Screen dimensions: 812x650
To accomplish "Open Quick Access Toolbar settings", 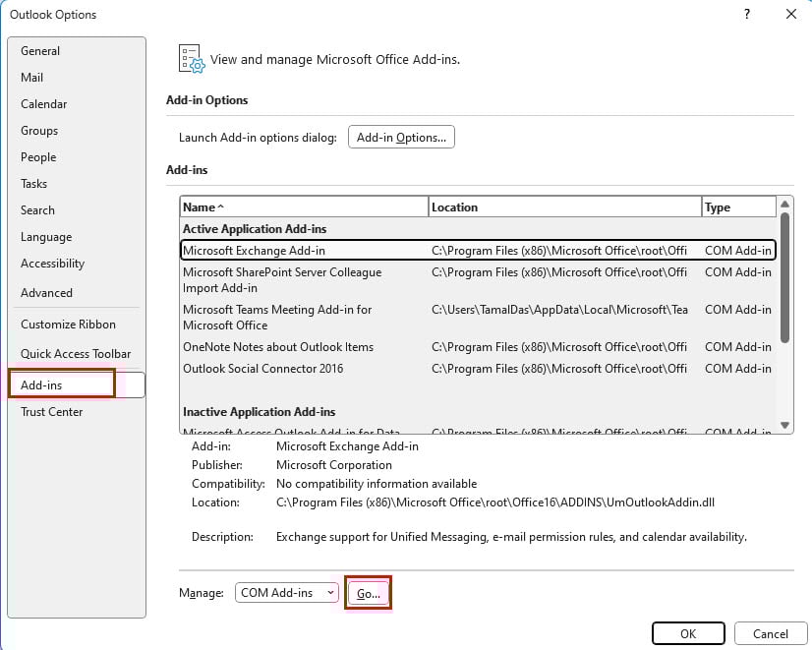I will click(x=76, y=354).
